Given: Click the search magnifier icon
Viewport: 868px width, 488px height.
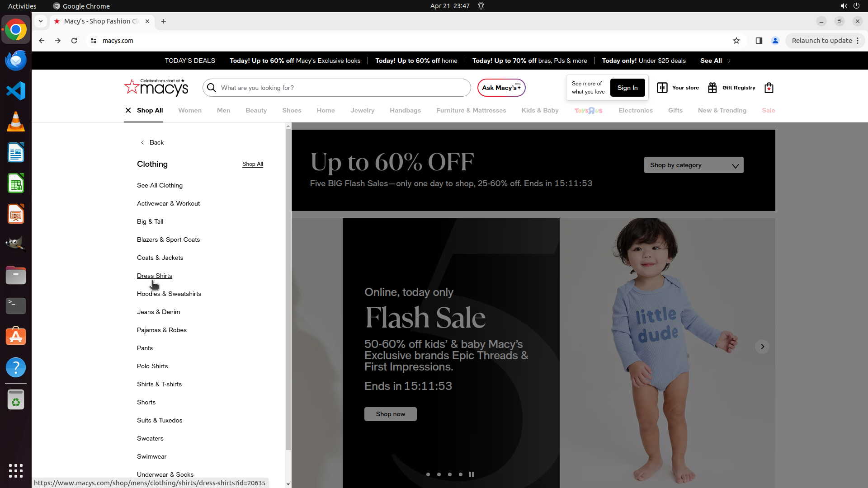Looking at the screenshot, I should (212, 88).
